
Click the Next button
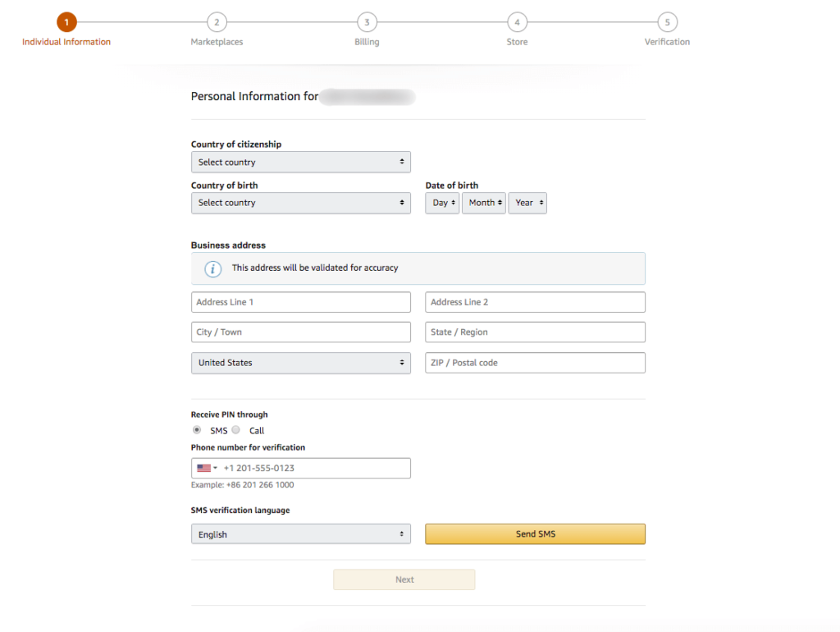click(404, 579)
